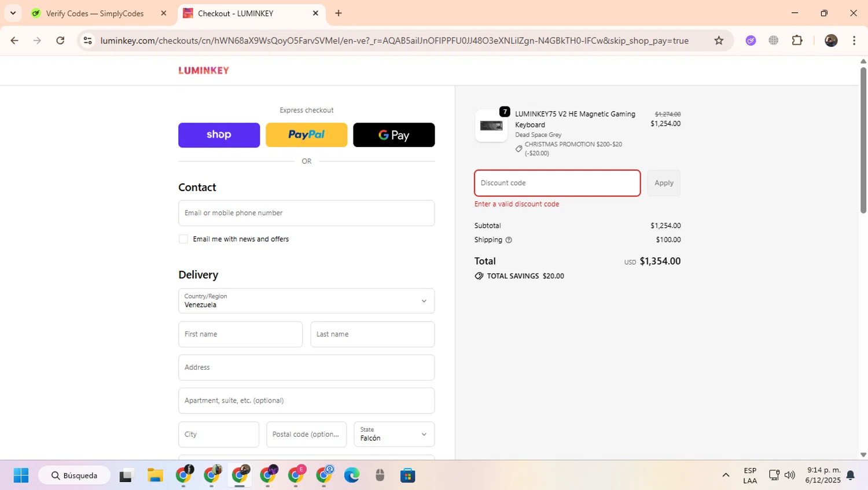Select the Checkout - LUMINKEY tab
Viewport: 868px width, 490px height.
click(236, 13)
